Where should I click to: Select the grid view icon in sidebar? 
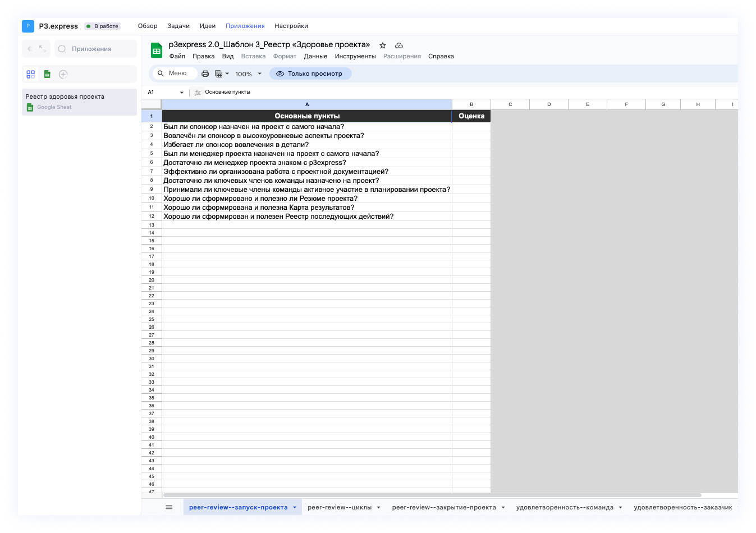click(x=31, y=74)
